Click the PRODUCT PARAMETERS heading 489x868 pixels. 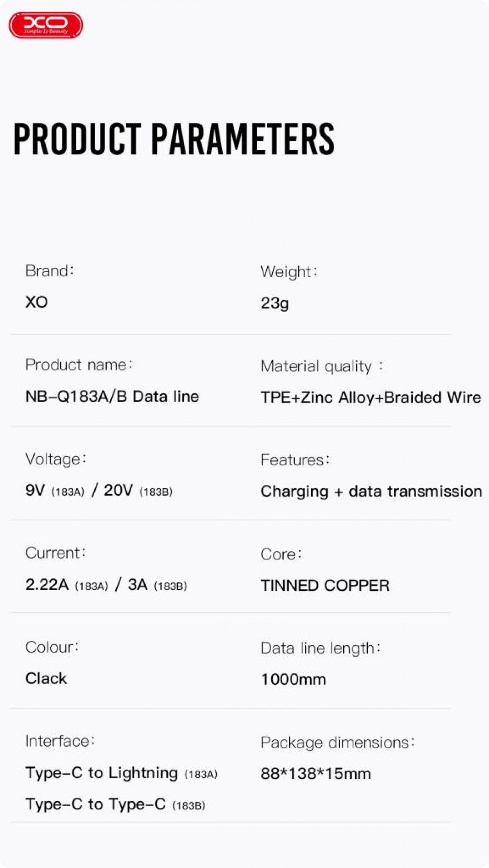pos(174,139)
